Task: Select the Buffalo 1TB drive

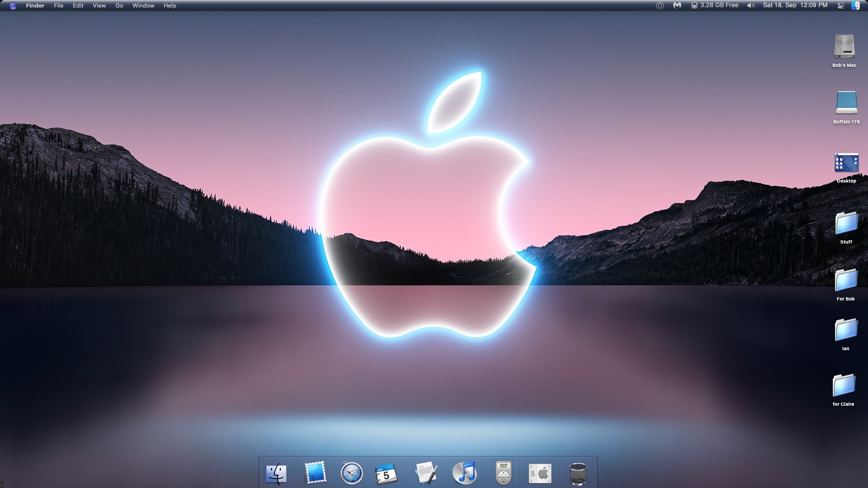Action: pyautogui.click(x=846, y=103)
